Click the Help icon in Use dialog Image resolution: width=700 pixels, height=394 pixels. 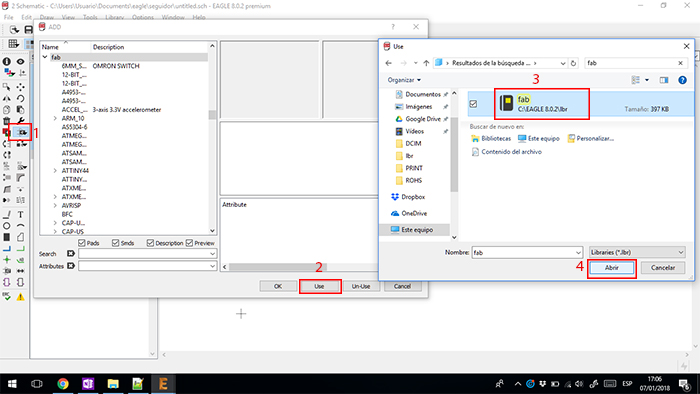coord(682,80)
